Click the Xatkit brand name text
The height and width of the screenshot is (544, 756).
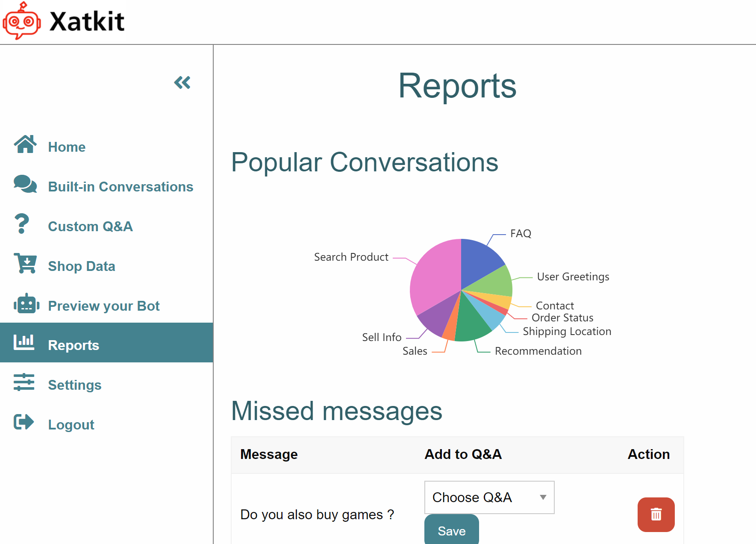(87, 21)
